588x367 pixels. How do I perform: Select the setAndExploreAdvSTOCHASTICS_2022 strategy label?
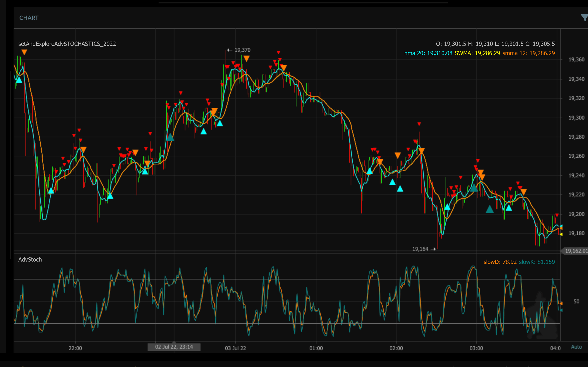(67, 44)
